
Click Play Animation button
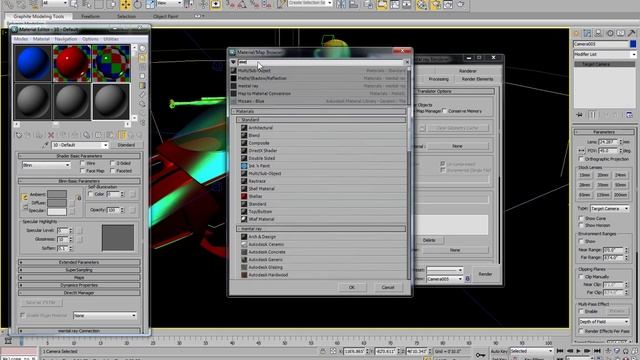578,351
